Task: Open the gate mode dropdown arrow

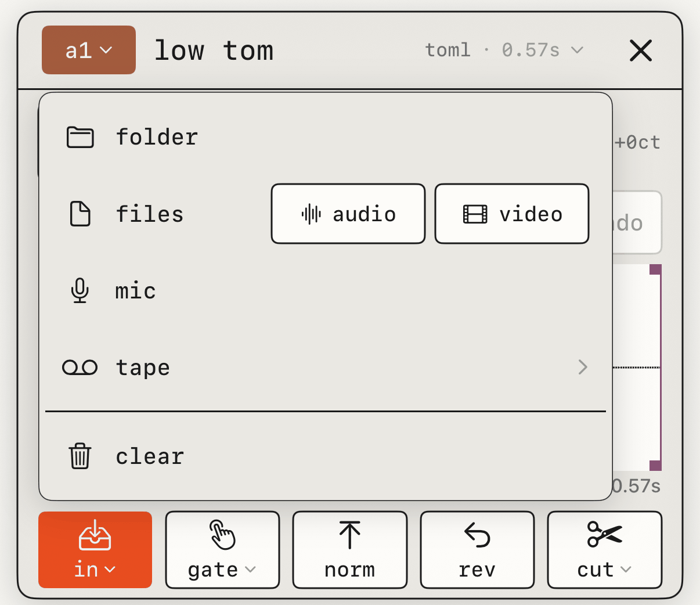Action: (251, 570)
